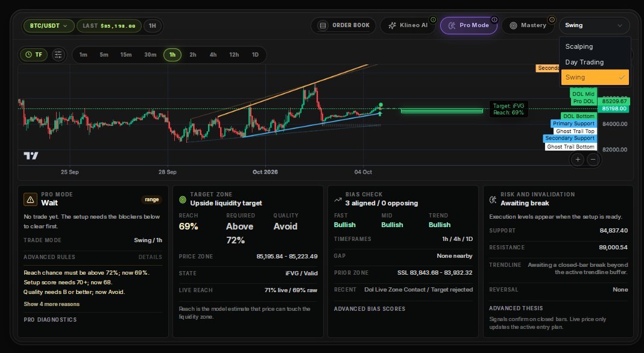Expand the Advanced Thesis section

pos(516,308)
